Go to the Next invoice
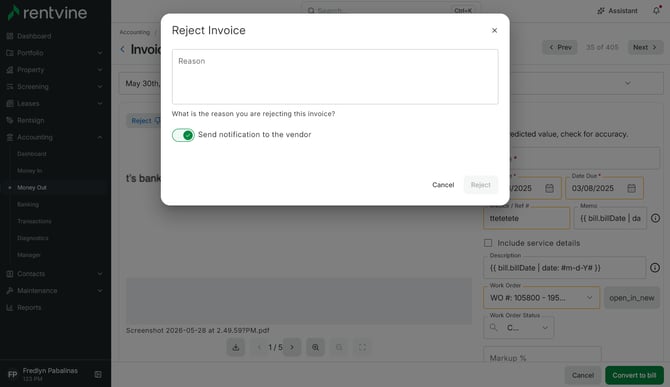The image size is (670, 387). (645, 47)
